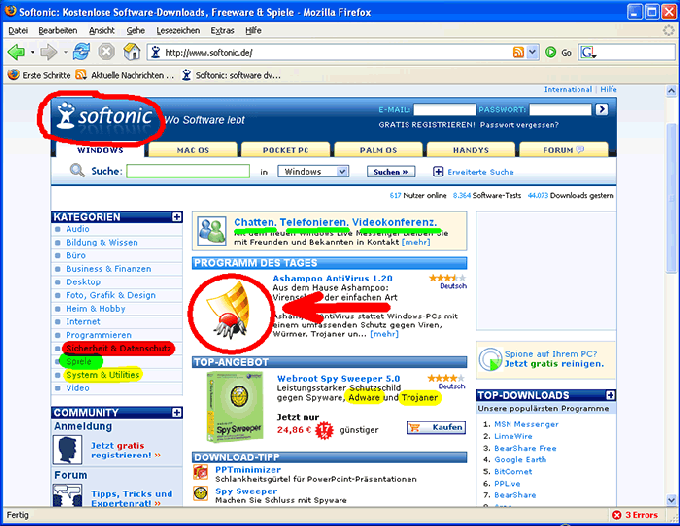680x526 pixels.
Task: Submit login with the arrow button
Action: pos(602,109)
